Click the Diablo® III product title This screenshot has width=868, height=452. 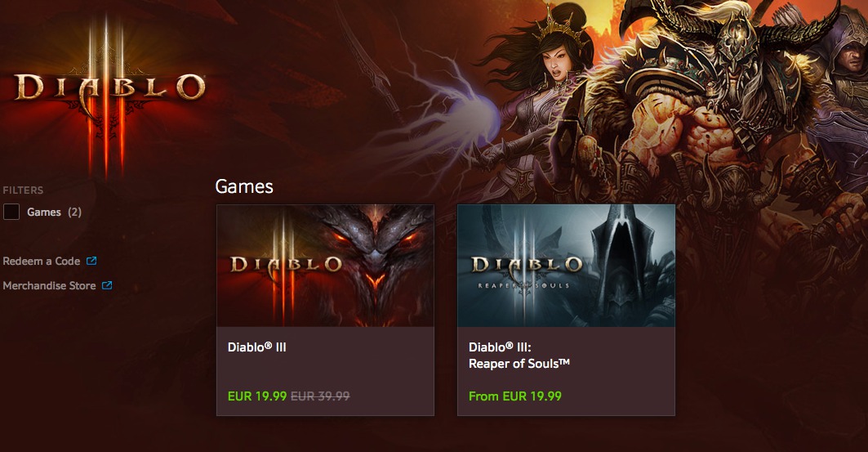click(257, 347)
